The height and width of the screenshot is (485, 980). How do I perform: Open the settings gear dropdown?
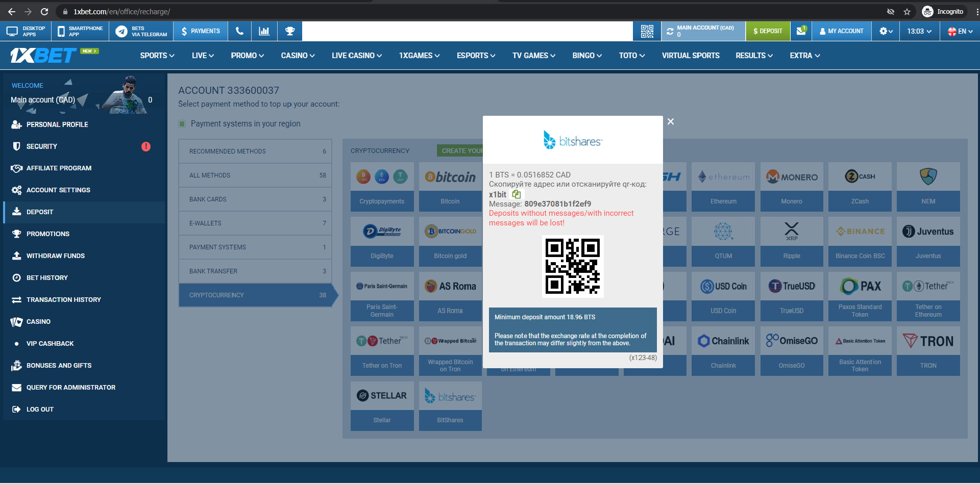click(886, 31)
